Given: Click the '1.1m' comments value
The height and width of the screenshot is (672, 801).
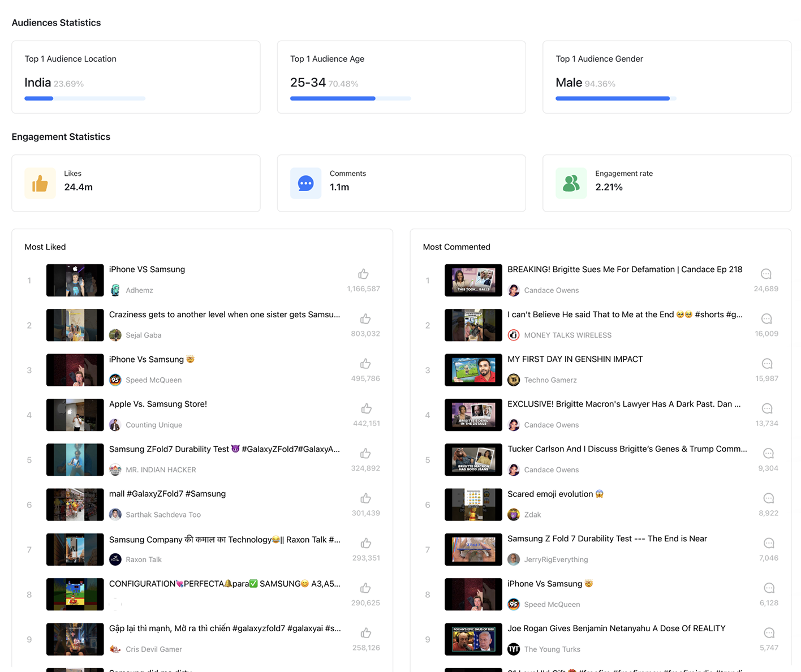Looking at the screenshot, I should click(x=339, y=187).
